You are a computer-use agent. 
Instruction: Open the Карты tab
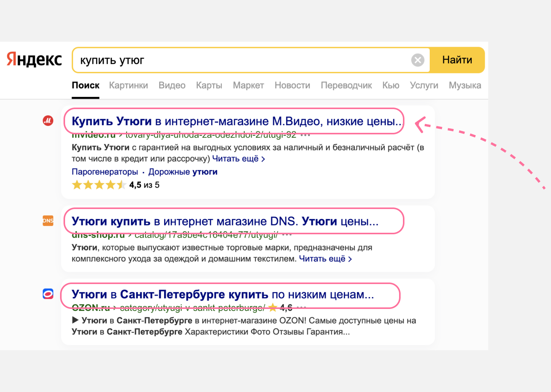pos(209,85)
